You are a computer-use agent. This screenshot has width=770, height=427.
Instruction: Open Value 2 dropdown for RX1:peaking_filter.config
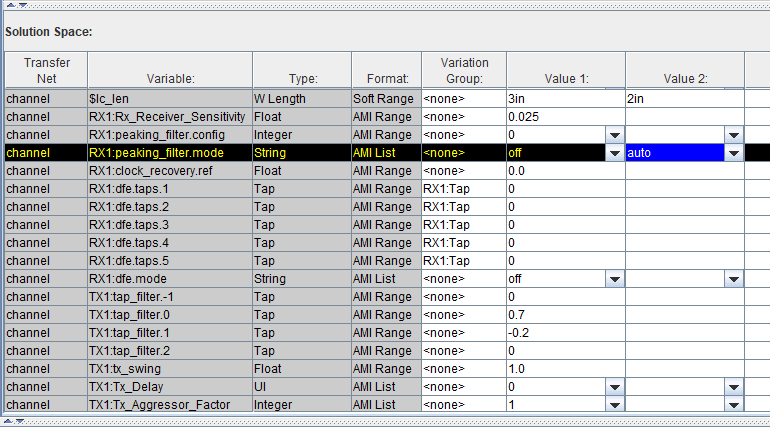(x=734, y=135)
